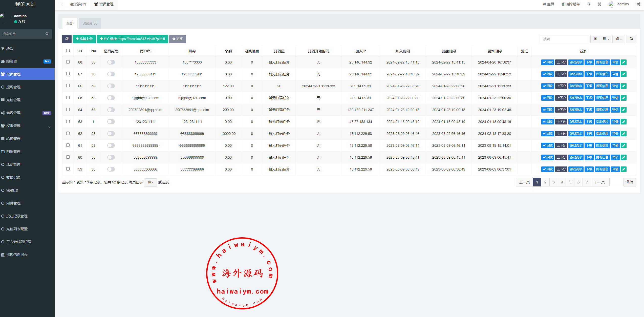The width and height of the screenshot is (644, 317).
Task: Click the language translate icon
Action: pyautogui.click(x=589, y=4)
